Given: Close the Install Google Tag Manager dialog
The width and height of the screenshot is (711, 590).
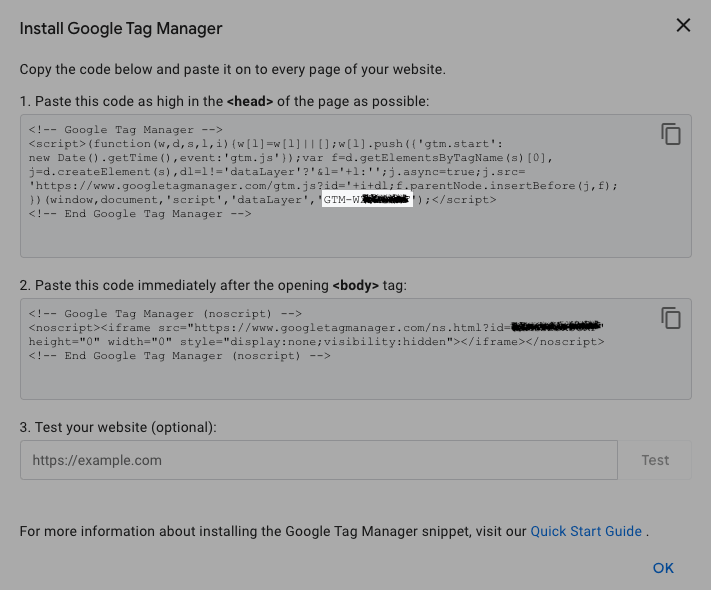Looking at the screenshot, I should 683,25.
